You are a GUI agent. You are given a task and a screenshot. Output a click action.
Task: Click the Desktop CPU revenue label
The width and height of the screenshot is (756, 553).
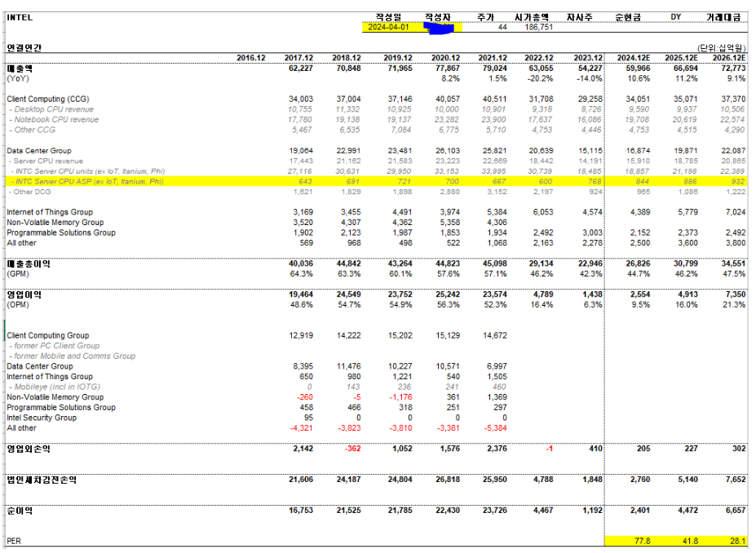click(x=51, y=109)
